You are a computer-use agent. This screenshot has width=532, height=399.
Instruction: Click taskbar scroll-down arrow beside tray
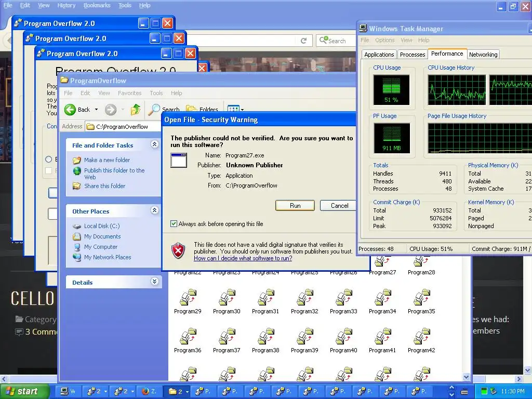[x=451, y=395]
